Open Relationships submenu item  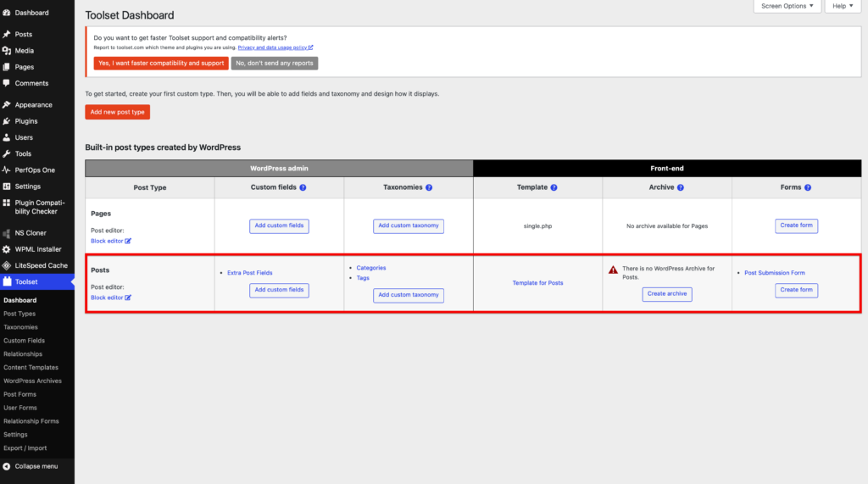tap(23, 353)
